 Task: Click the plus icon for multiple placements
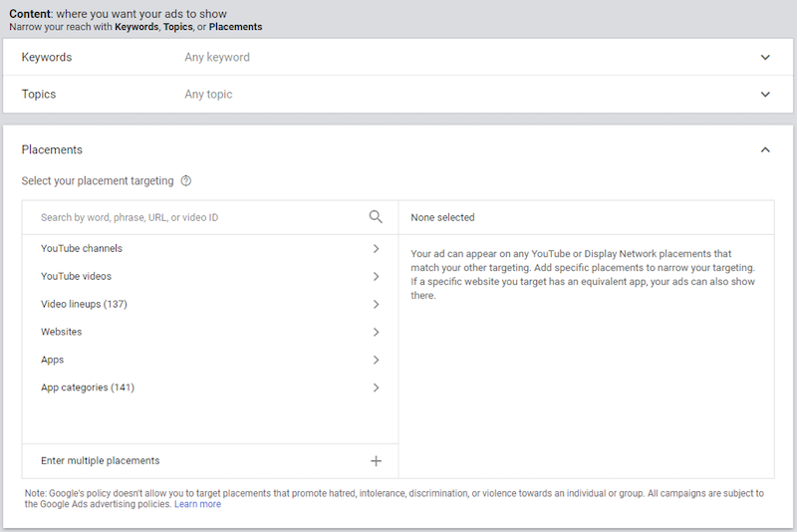coord(376,461)
